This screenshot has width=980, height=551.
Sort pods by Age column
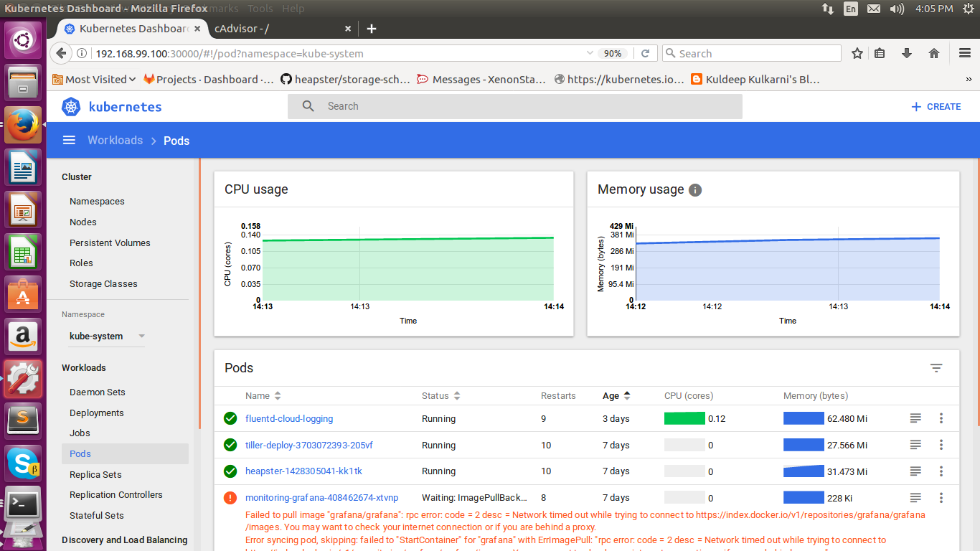pyautogui.click(x=616, y=395)
